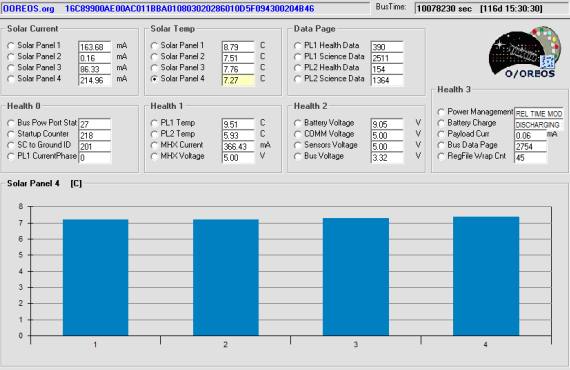The width and height of the screenshot is (570, 370).
Task: Graph the Battery Voltage reading
Action: point(297,123)
